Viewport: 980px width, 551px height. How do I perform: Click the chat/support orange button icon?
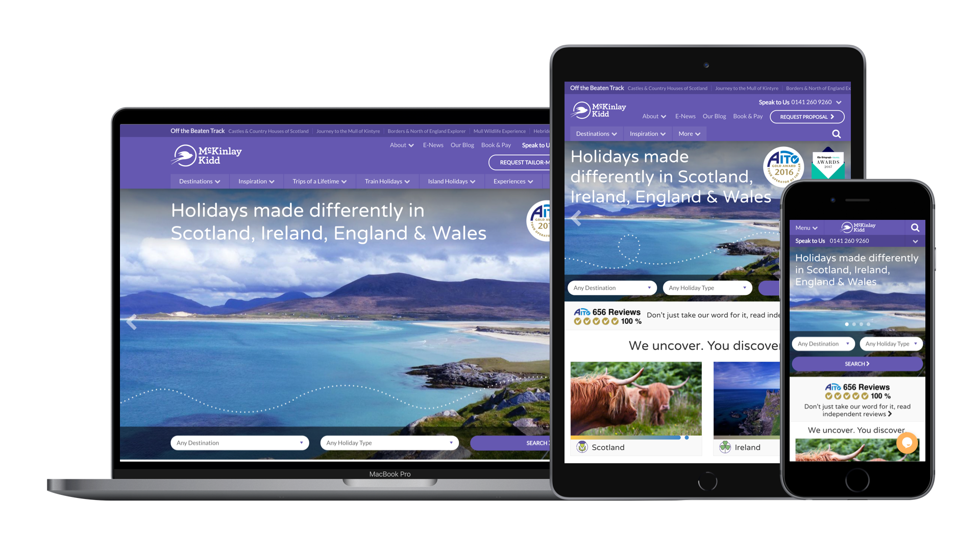click(908, 443)
